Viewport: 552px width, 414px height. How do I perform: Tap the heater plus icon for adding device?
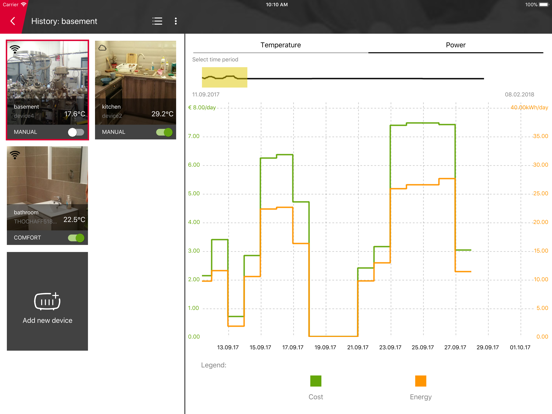tap(47, 301)
